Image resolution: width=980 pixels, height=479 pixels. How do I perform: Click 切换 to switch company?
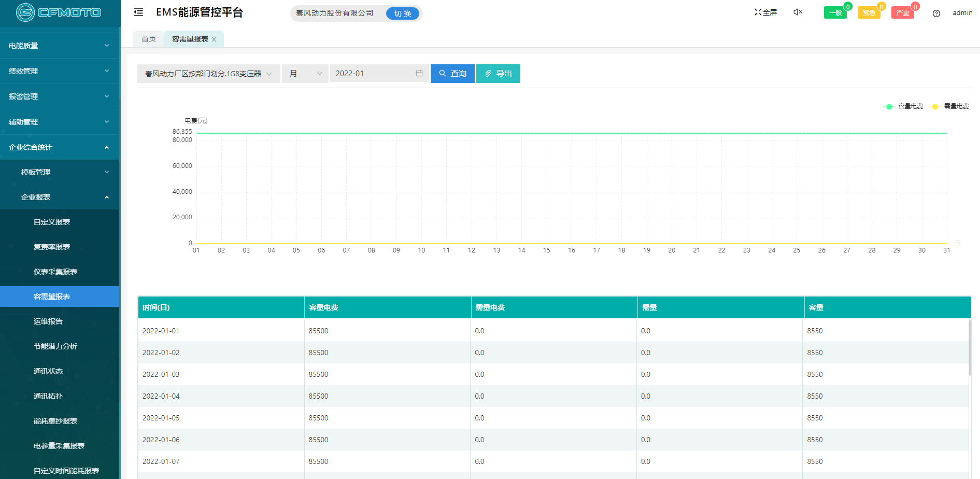point(402,13)
